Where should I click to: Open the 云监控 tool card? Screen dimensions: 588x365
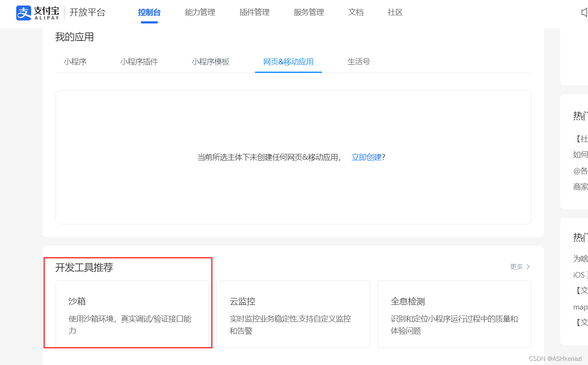293,314
